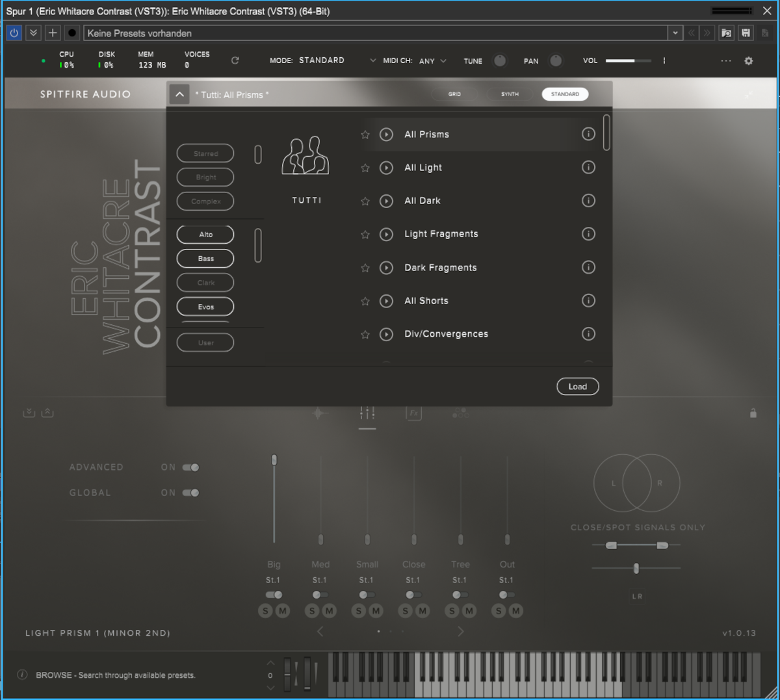Filter presets by Bass
The width and height of the screenshot is (780, 700).
click(205, 259)
